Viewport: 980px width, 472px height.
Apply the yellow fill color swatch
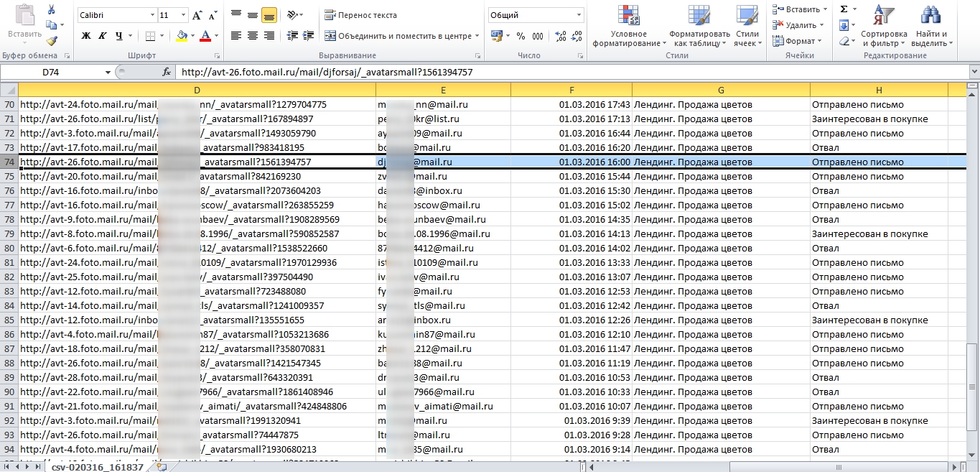pyautogui.click(x=182, y=36)
